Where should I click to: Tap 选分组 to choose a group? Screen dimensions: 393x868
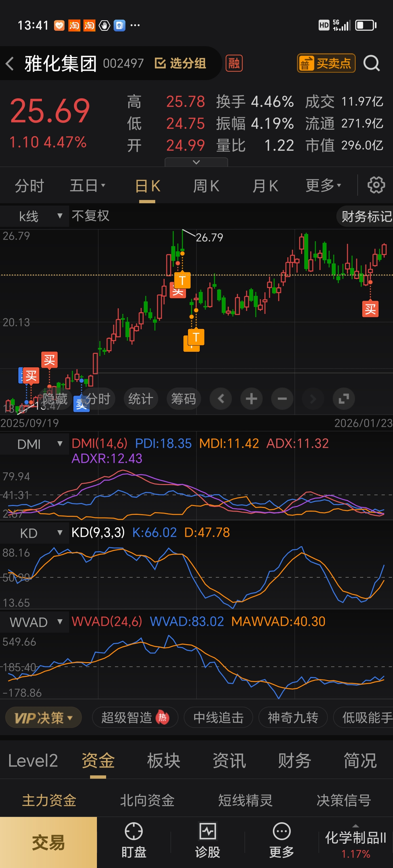tap(180, 63)
